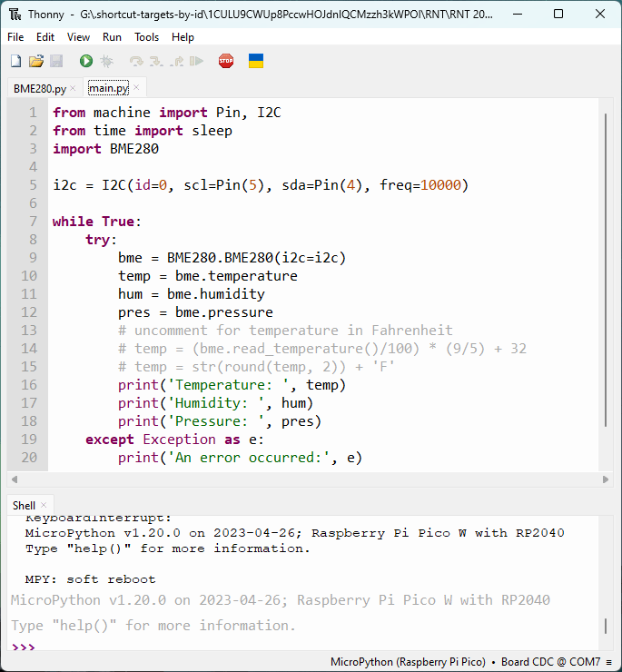Close the BME280.py tab
This screenshot has height=672, width=622.
pyautogui.click(x=73, y=88)
